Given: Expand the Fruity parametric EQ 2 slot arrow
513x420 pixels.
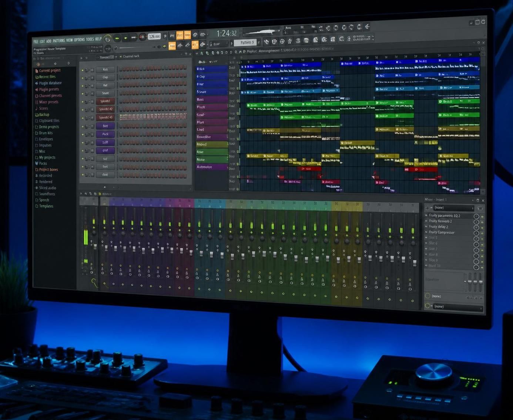Looking at the screenshot, I should tap(426, 215).
